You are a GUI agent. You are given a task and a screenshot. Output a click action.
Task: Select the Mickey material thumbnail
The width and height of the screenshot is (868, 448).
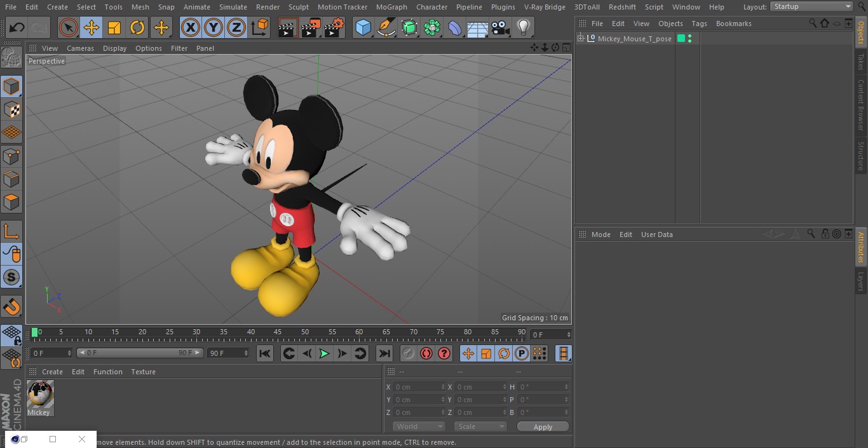pyautogui.click(x=40, y=395)
